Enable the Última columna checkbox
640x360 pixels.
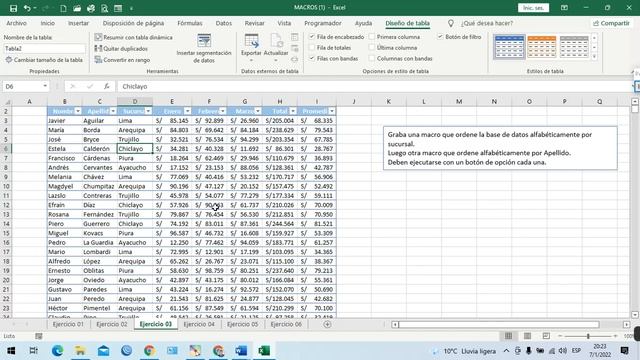tap(372, 48)
